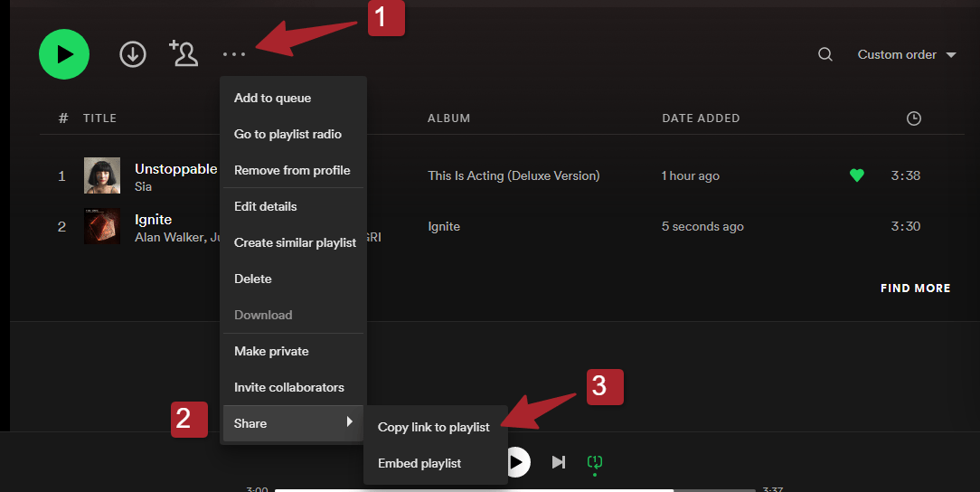Choose Go to playlist radio
The width and height of the screenshot is (980, 492).
(x=293, y=135)
